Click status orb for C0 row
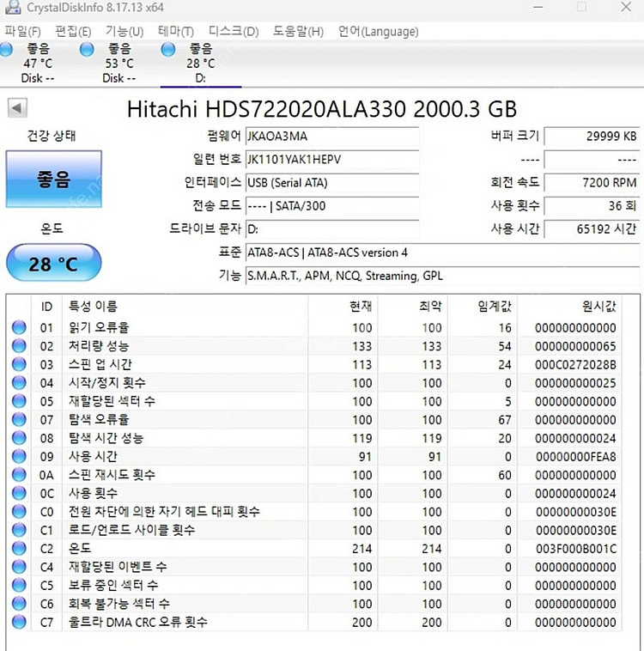644x651 pixels. click(x=19, y=512)
